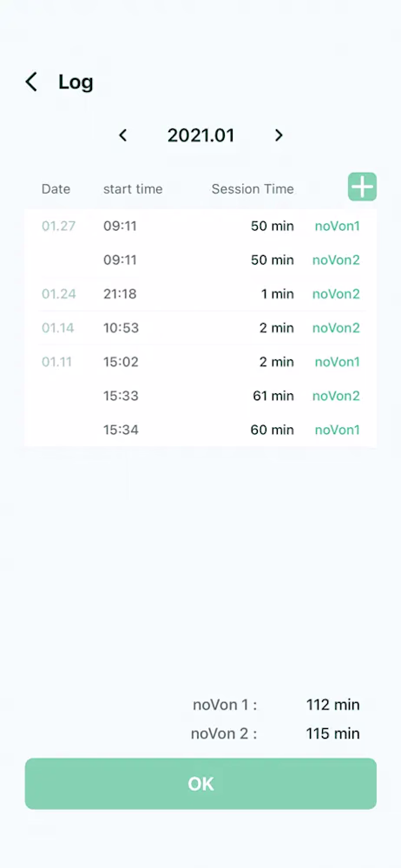Open the 01.14 10:53 session entry
Viewport: 401px width, 868px height.
[200, 328]
